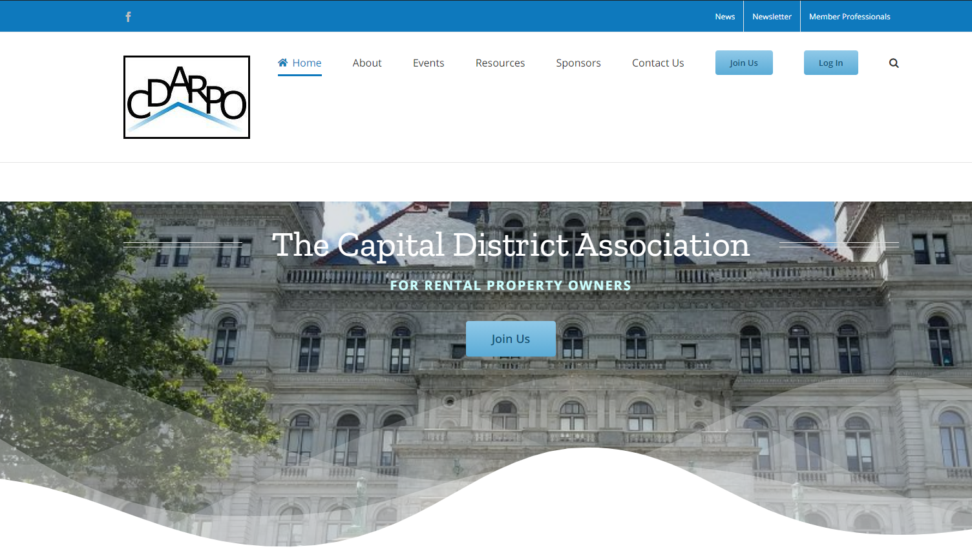The width and height of the screenshot is (972, 560).
Task: Go to the Newsletter page
Action: pos(772,17)
